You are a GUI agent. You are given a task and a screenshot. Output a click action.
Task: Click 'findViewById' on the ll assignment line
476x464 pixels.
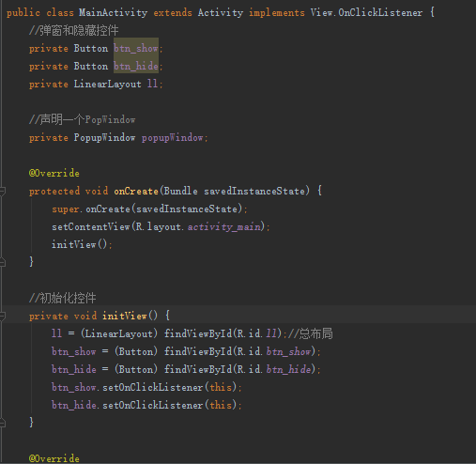tap(198, 333)
